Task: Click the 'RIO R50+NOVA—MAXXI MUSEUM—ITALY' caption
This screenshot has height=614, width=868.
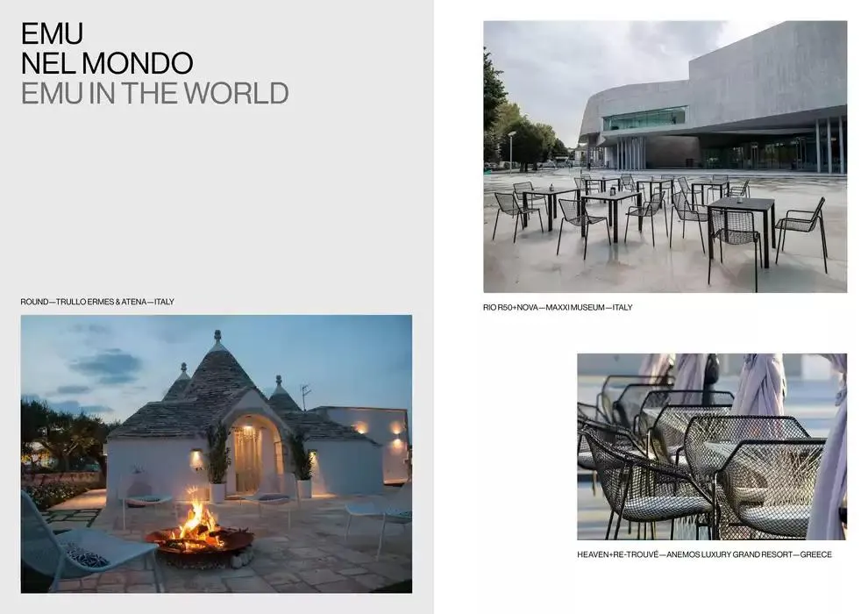Action: point(558,308)
